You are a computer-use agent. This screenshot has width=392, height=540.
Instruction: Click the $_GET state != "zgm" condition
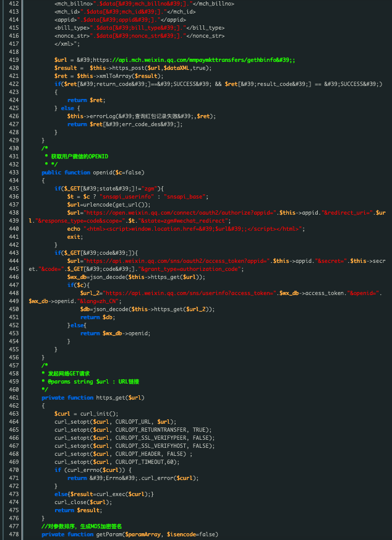click(109, 189)
